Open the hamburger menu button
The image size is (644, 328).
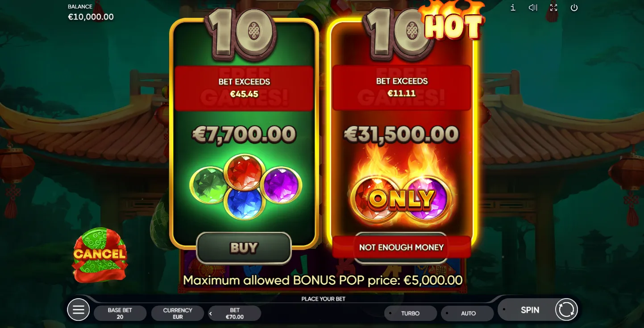tap(79, 310)
